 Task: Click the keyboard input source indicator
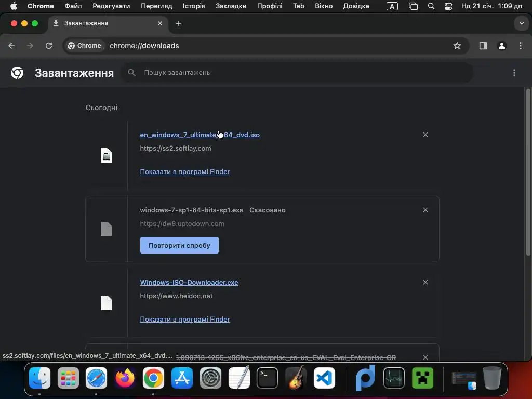pos(392,6)
